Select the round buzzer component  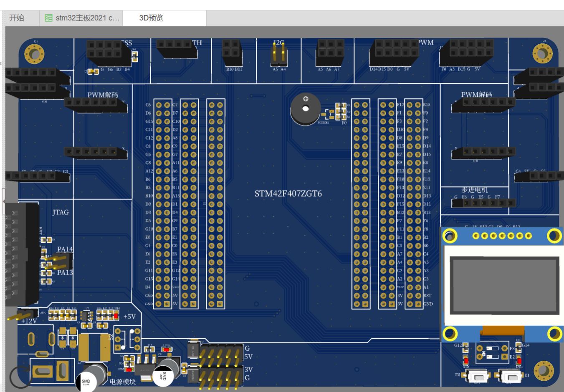point(306,110)
